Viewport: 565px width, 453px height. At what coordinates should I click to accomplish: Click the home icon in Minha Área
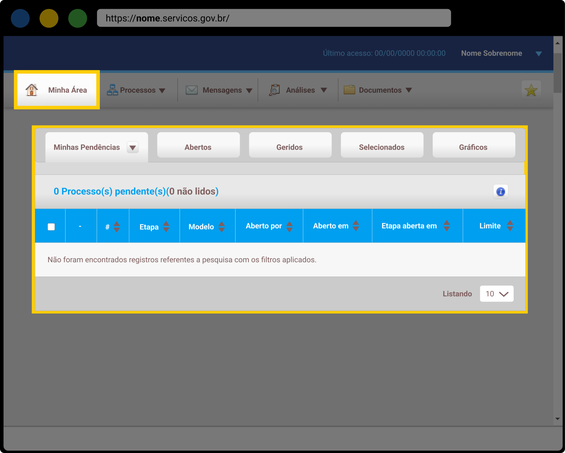tap(32, 90)
